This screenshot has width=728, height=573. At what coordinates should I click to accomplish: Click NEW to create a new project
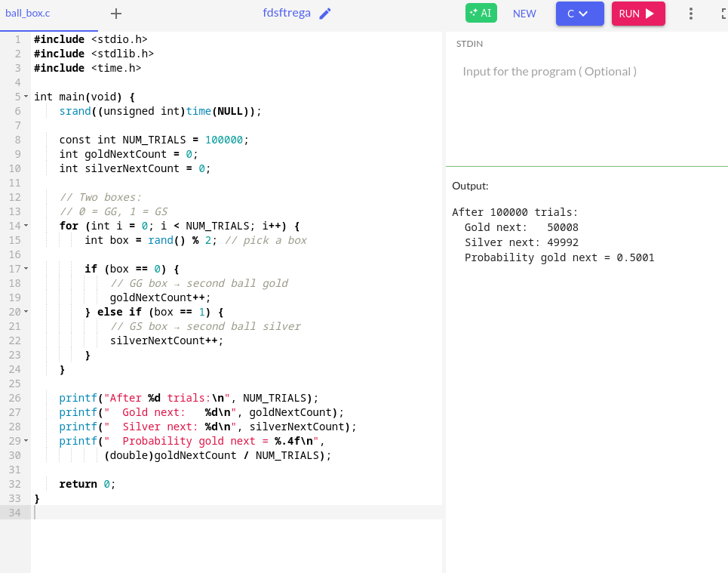524,14
